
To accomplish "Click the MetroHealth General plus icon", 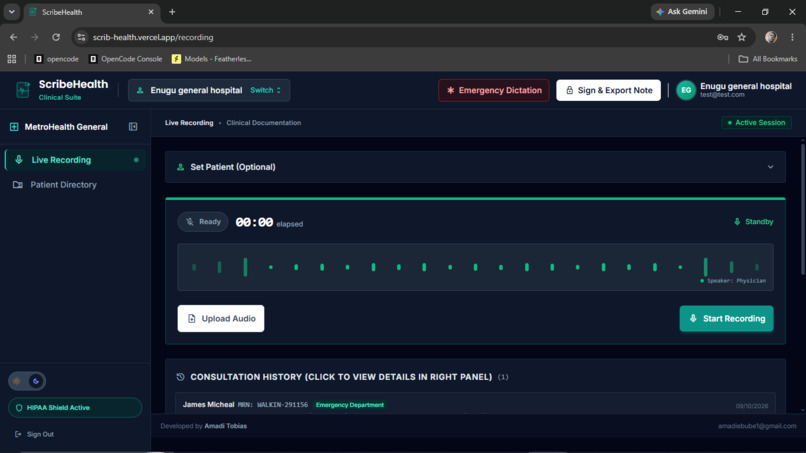I will click(x=14, y=126).
